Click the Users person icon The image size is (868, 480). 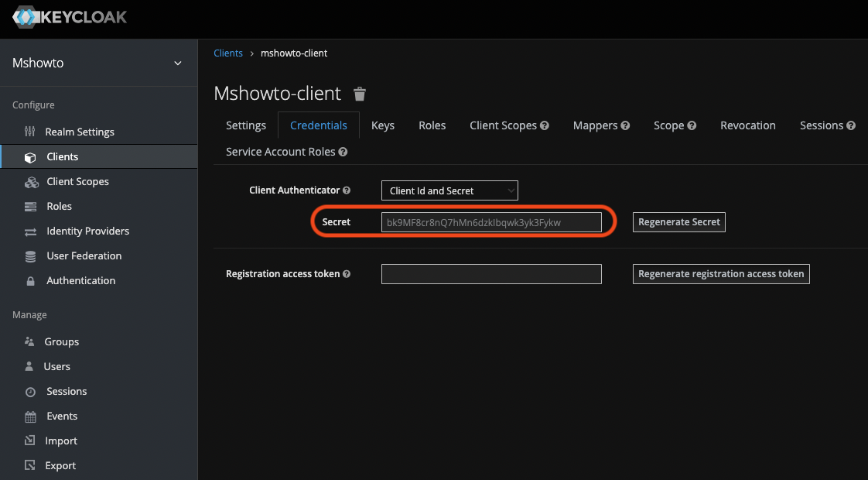click(29, 366)
